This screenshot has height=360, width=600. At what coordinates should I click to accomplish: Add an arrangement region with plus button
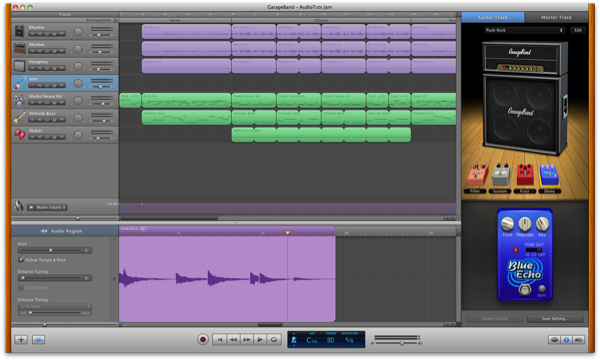click(x=115, y=20)
